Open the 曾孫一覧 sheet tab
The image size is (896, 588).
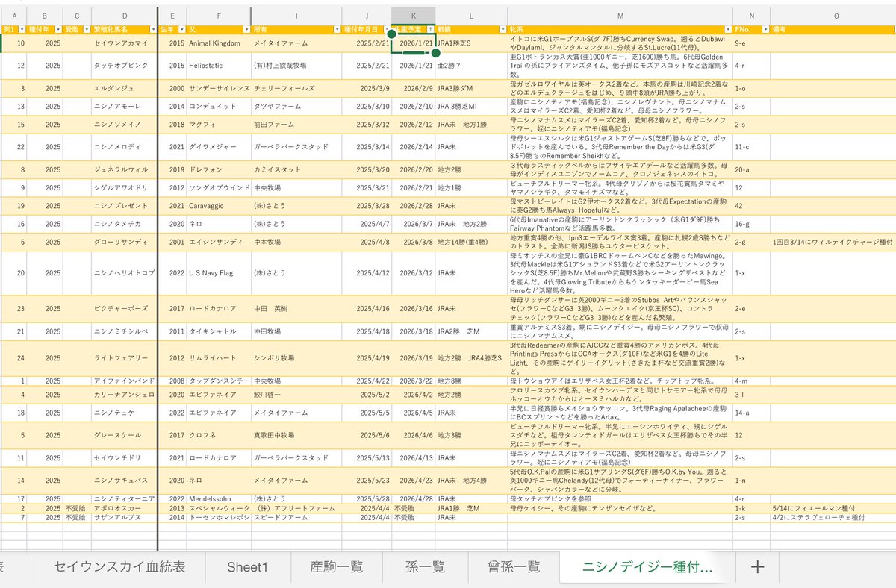[x=514, y=567]
